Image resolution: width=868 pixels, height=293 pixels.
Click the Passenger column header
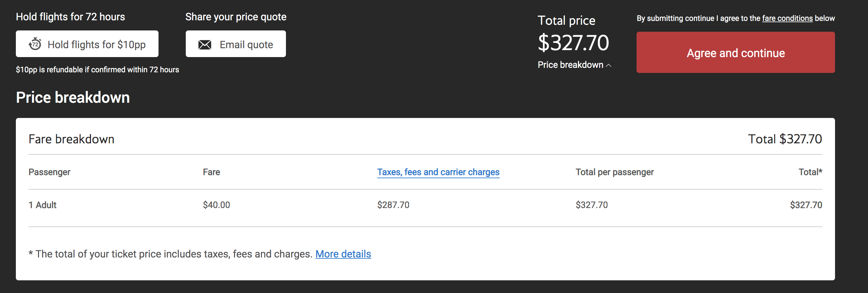[49, 172]
